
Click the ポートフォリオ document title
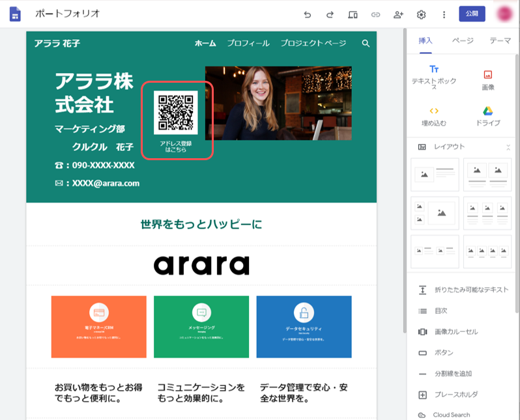68,14
